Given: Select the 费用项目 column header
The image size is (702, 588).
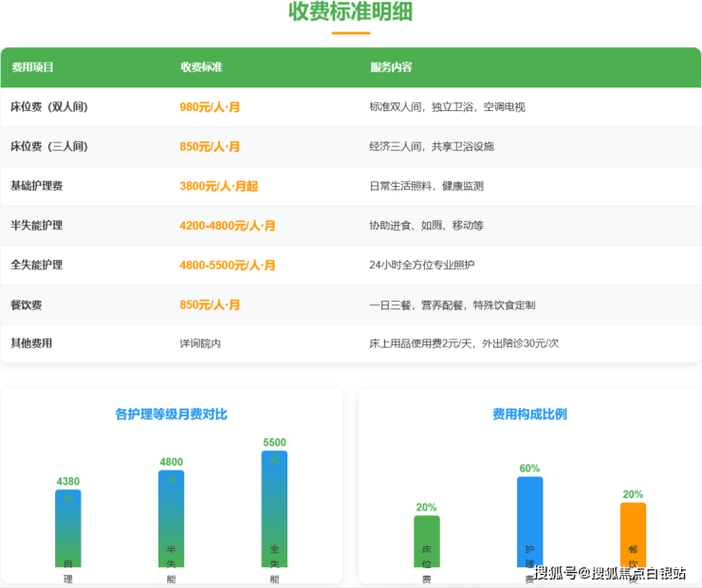Looking at the screenshot, I should (x=32, y=67).
